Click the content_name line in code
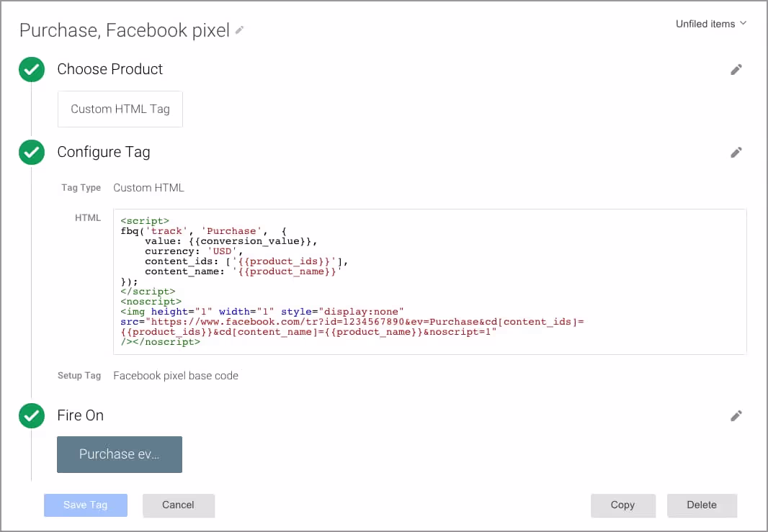768x532 pixels. pyautogui.click(x=243, y=271)
